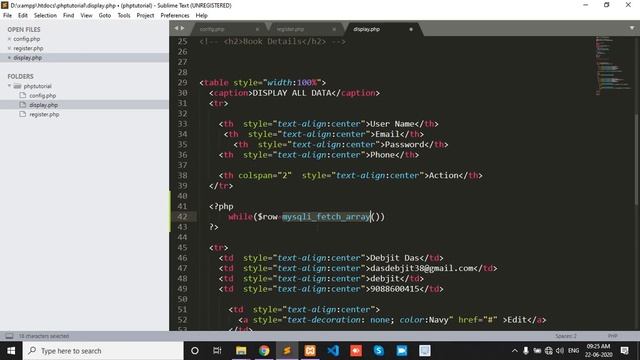Open the Goto menu
Screen dimensions: 640x360
[104, 16]
